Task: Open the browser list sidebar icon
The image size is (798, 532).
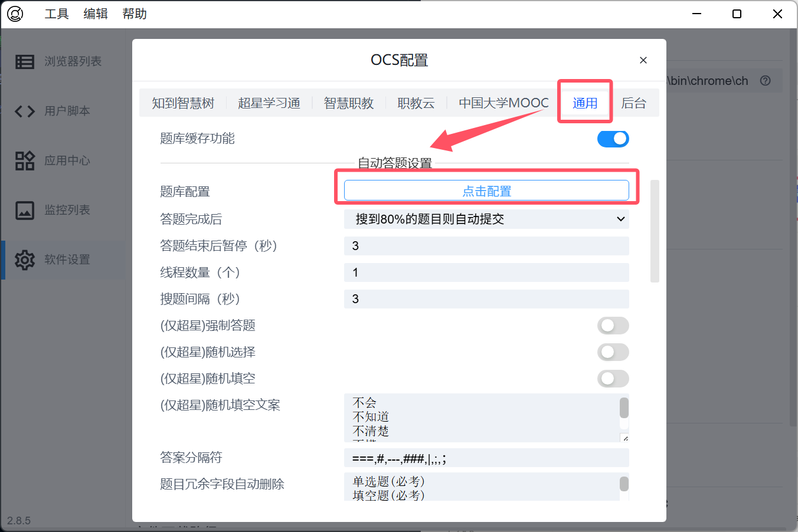Action: (25, 61)
